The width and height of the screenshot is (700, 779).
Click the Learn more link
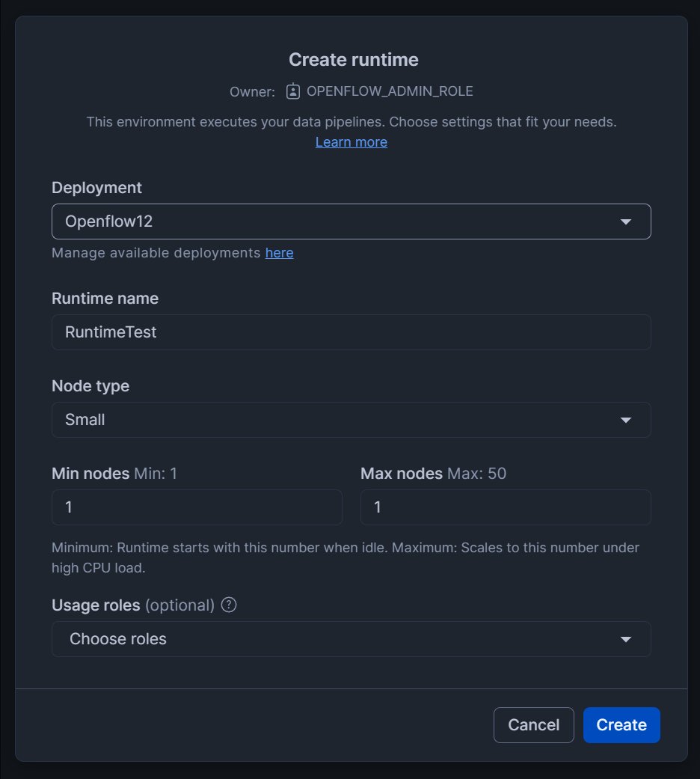[x=351, y=141]
